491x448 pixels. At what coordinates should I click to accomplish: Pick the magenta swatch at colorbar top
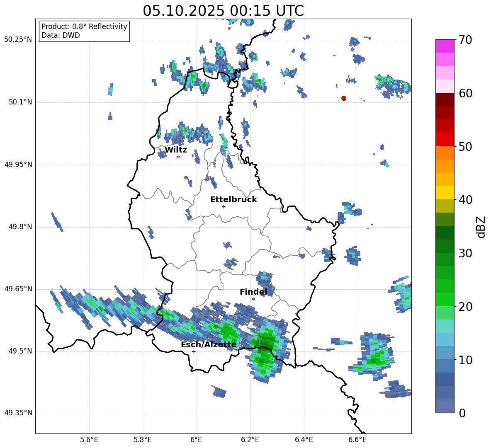click(445, 46)
